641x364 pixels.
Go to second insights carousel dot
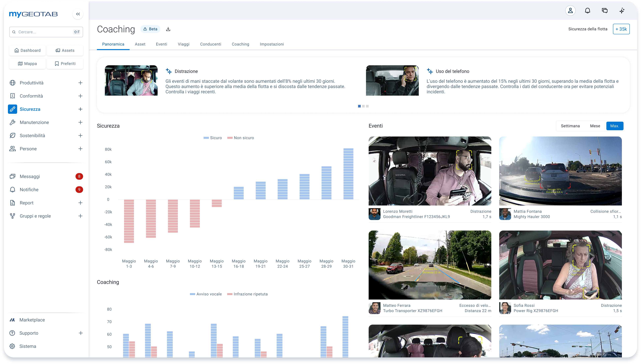point(363,106)
